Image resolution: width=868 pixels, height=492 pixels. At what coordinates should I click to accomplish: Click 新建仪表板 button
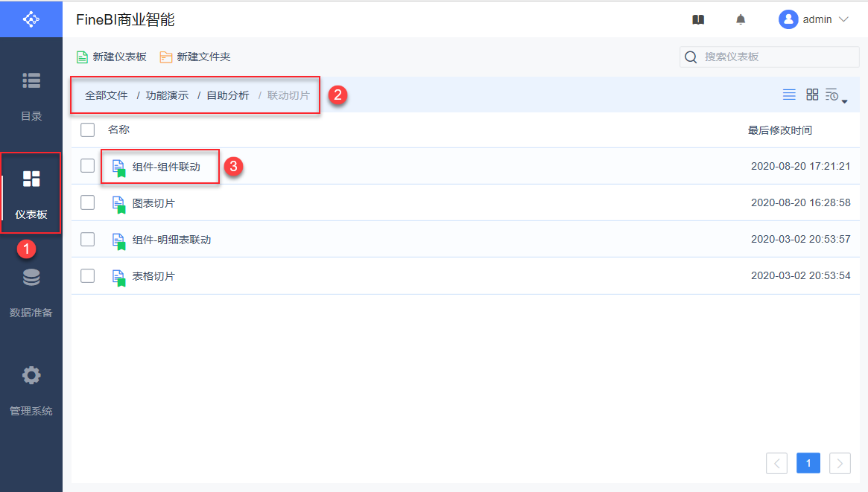112,57
